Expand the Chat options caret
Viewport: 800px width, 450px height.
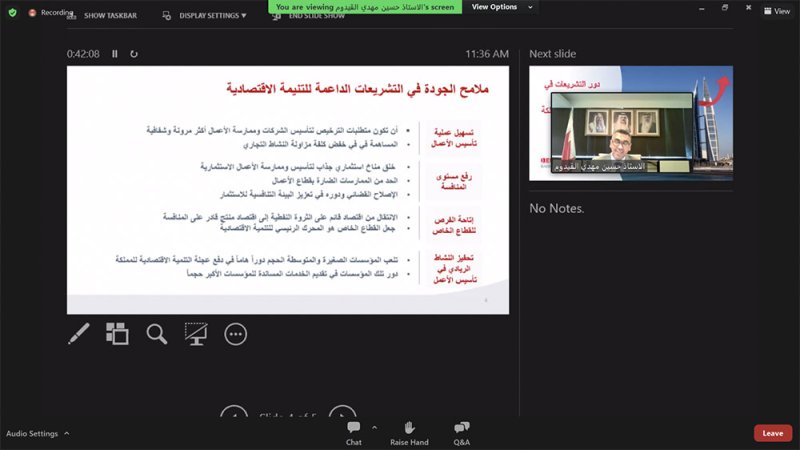374,428
